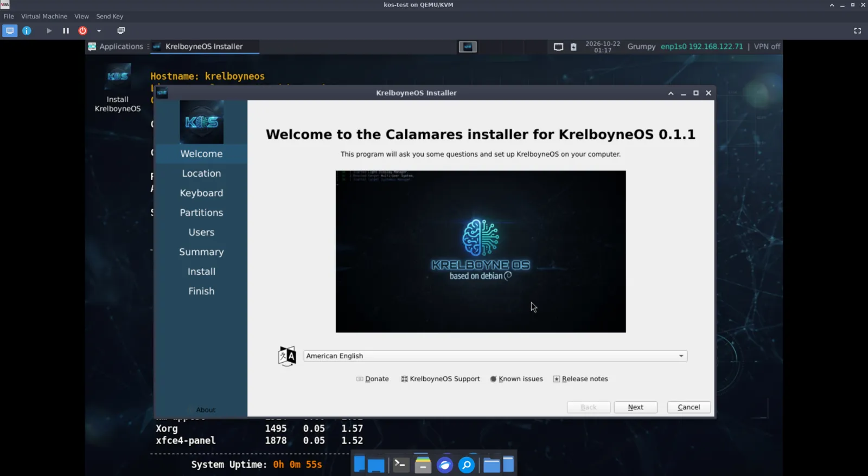This screenshot has height=476, width=868.
Task: Click the KOS logo in installer sidebar
Action: (202, 122)
